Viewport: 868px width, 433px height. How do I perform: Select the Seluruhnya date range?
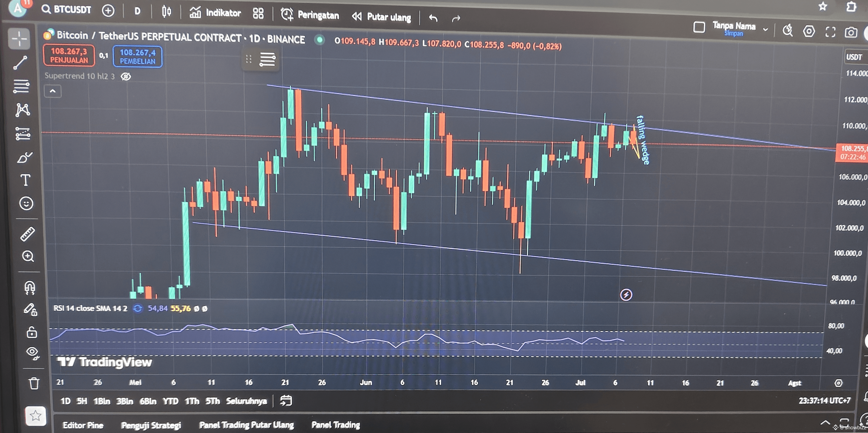point(246,401)
